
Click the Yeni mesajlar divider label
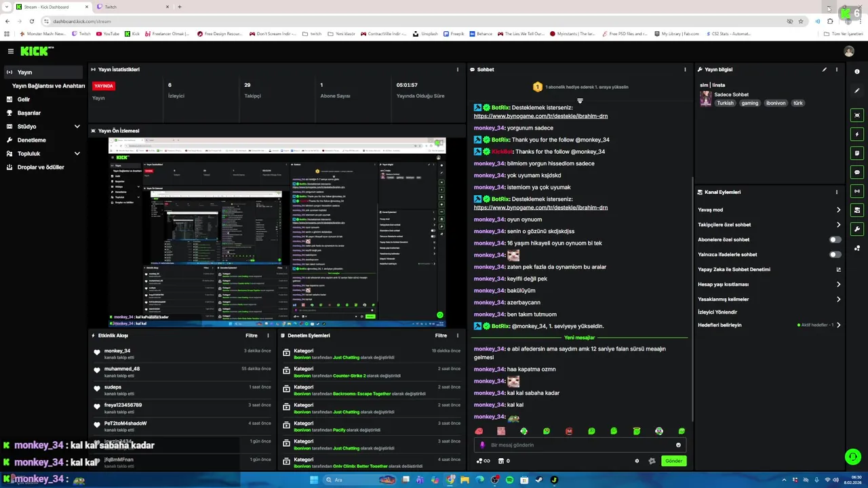click(579, 338)
